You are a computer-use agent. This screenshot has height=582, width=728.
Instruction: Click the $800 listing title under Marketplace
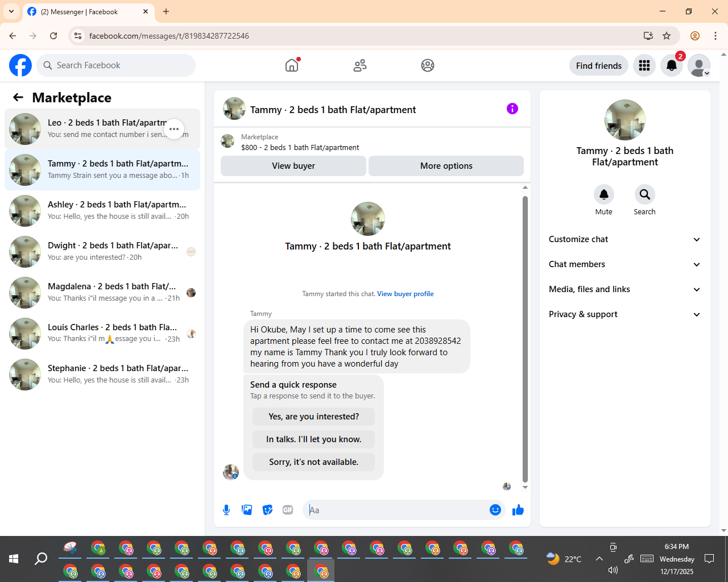pyautogui.click(x=300, y=147)
